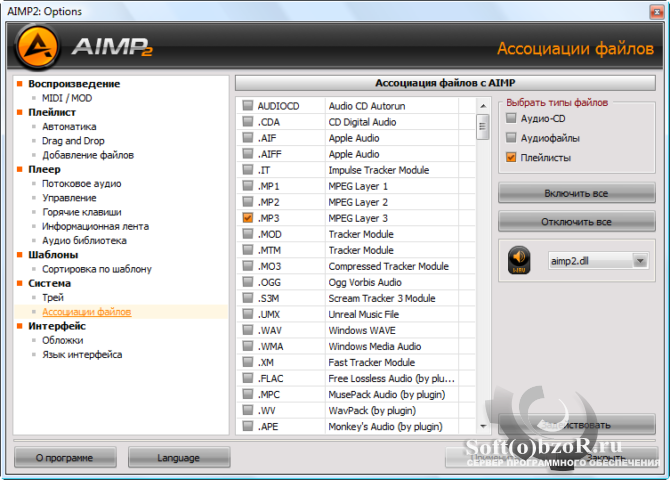Check the .FLAC file type box
Image resolution: width=670 pixels, height=480 pixels.
[x=248, y=378]
